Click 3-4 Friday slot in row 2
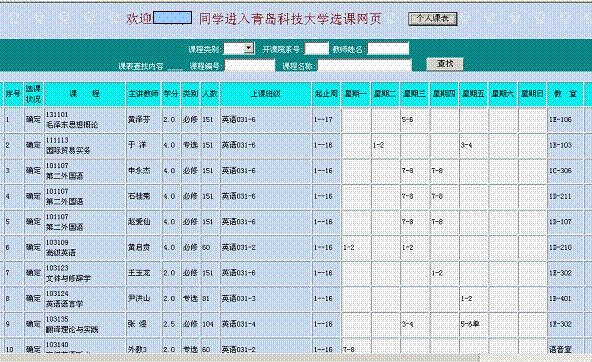 [x=466, y=145]
